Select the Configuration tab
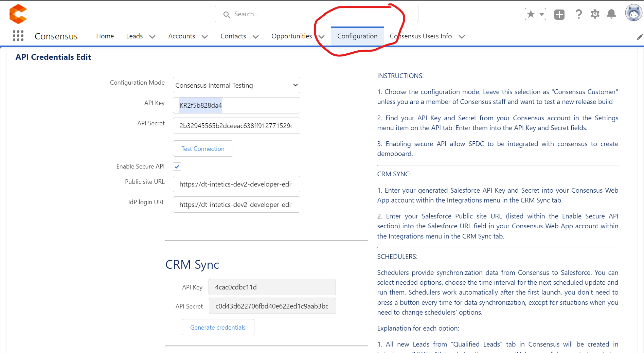 pos(357,36)
